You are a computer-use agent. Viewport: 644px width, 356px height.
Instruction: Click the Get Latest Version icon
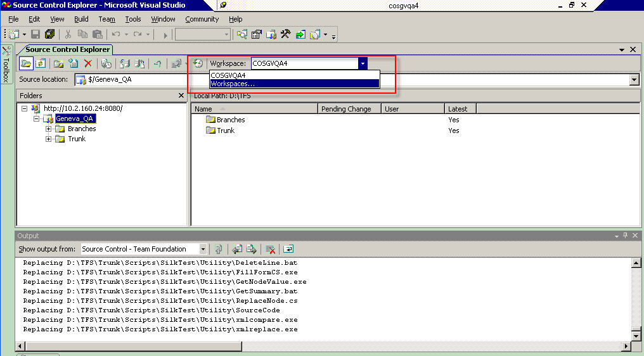tap(106, 63)
